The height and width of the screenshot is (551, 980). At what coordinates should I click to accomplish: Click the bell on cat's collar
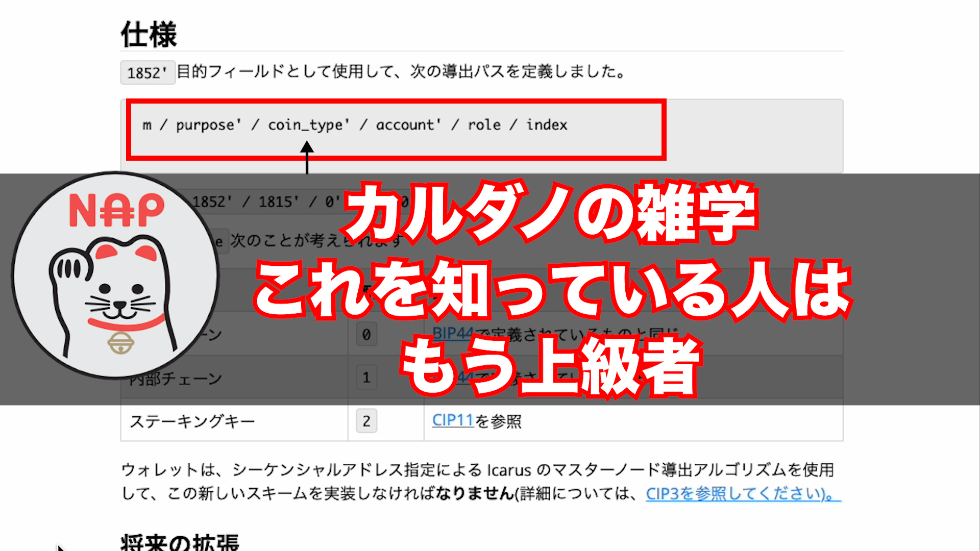coord(120,343)
